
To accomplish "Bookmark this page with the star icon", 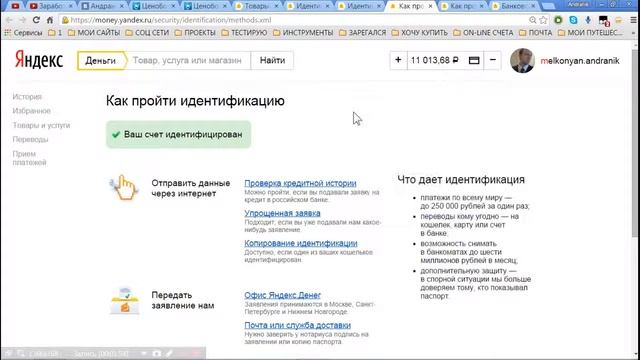I will pos(543,20).
